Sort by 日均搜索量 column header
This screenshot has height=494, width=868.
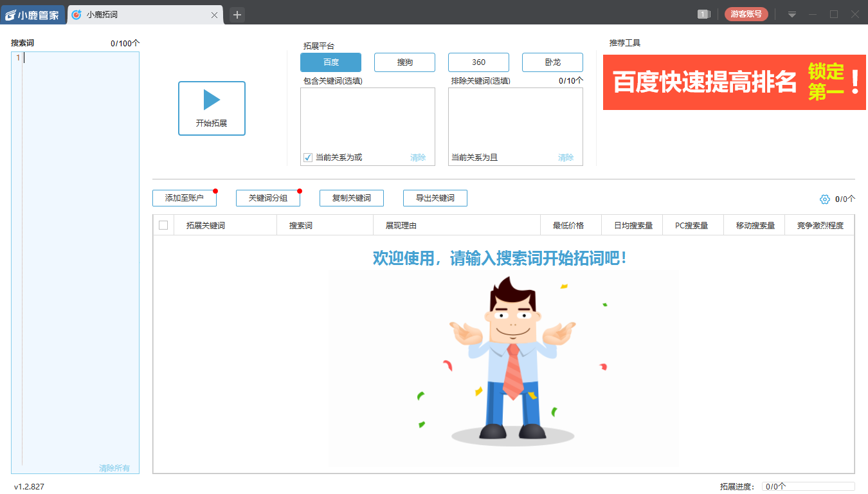point(632,225)
